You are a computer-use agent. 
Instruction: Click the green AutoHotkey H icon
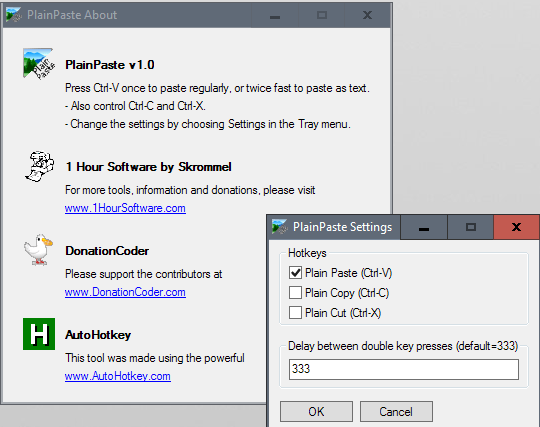[x=39, y=334]
